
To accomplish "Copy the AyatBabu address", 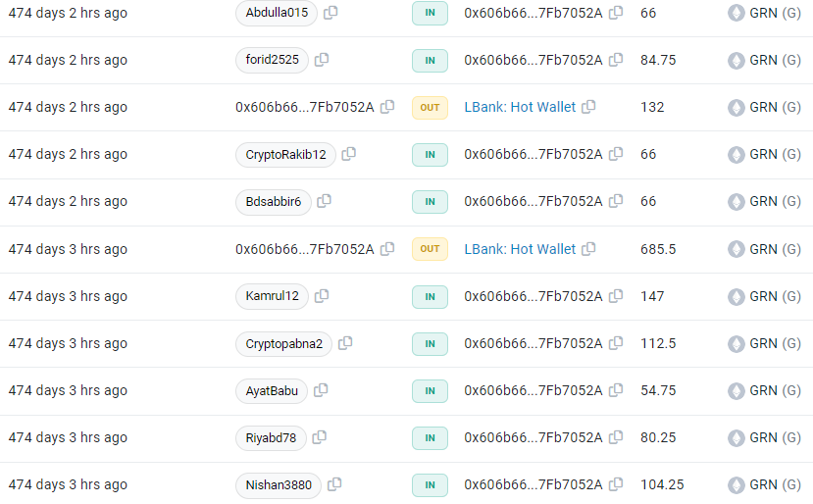I will 321,390.
